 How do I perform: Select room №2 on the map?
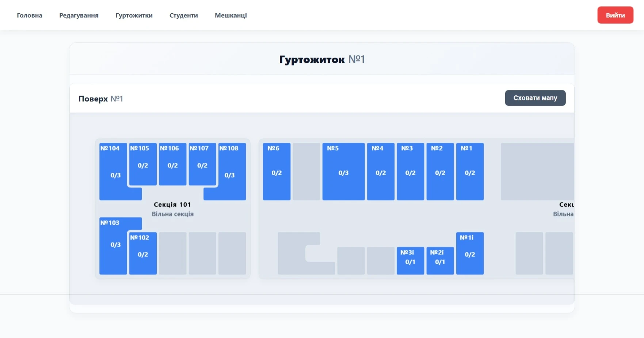[x=440, y=172]
